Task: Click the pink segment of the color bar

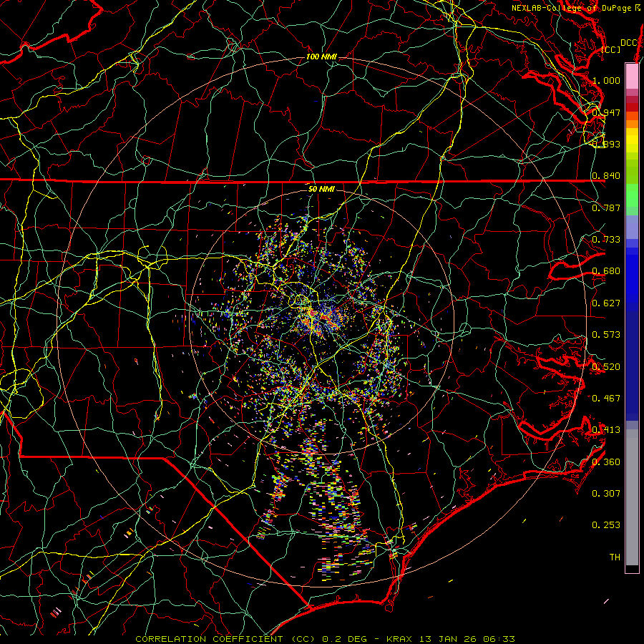Action: [632, 77]
